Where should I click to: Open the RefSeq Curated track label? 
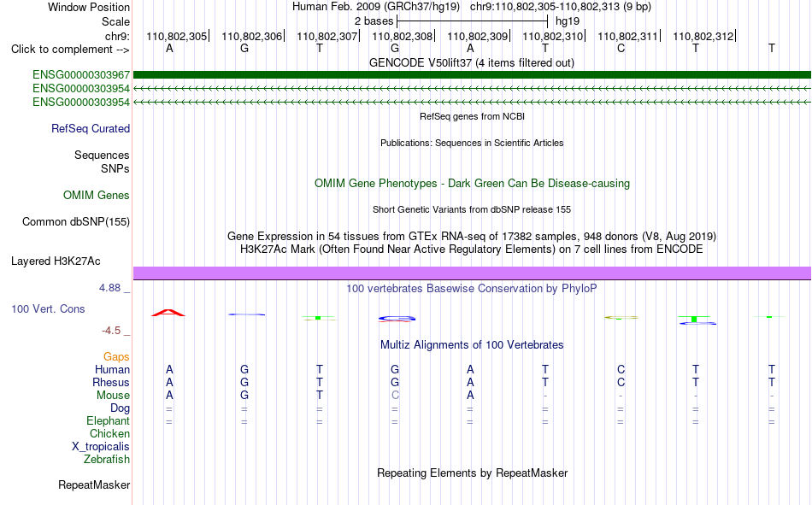90,128
